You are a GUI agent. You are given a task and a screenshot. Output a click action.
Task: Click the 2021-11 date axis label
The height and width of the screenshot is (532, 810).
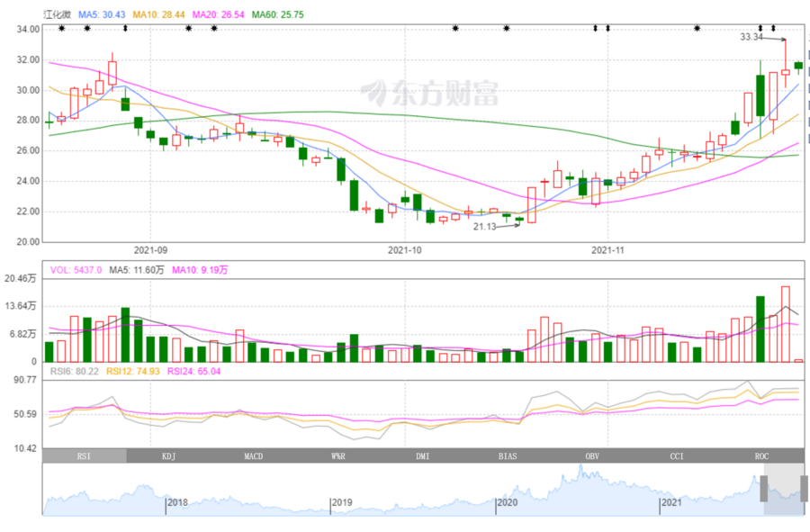608,250
